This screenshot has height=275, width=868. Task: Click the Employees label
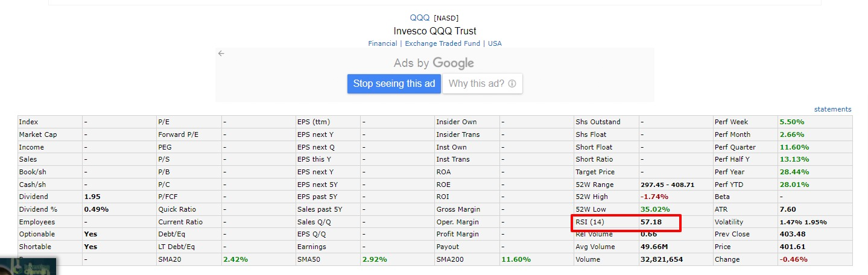pyautogui.click(x=37, y=222)
